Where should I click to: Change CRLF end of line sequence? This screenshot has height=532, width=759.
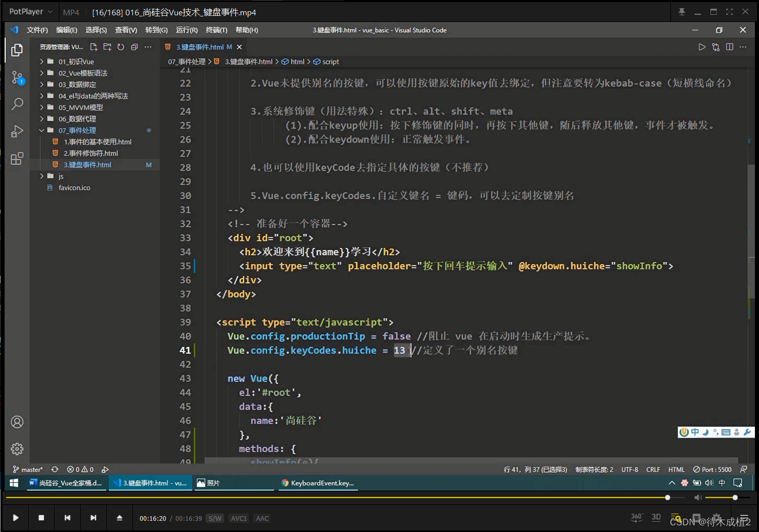pyautogui.click(x=653, y=469)
